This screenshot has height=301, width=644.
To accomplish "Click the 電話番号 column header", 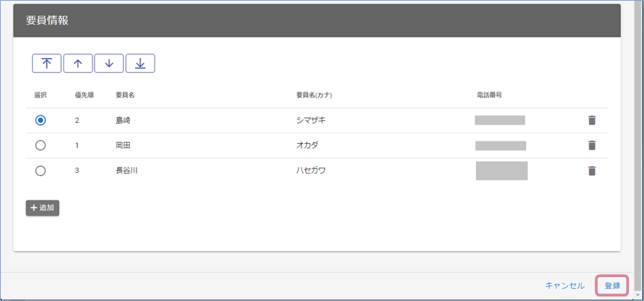I will (489, 95).
